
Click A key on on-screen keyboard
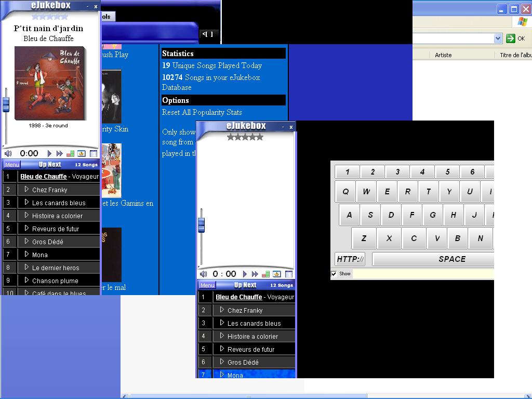tap(349, 215)
